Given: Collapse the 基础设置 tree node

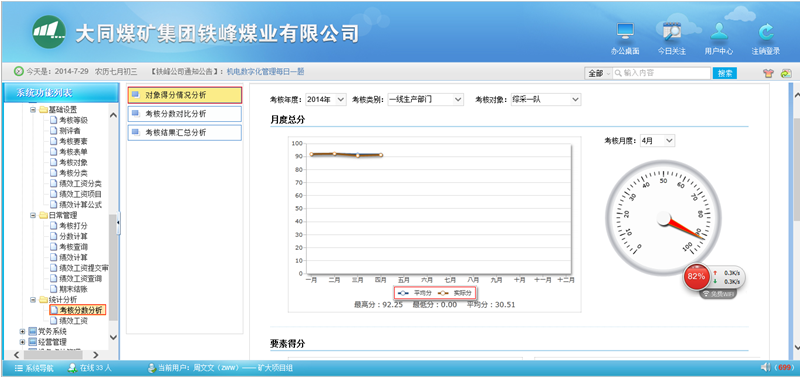Looking at the screenshot, I should 33,110.
